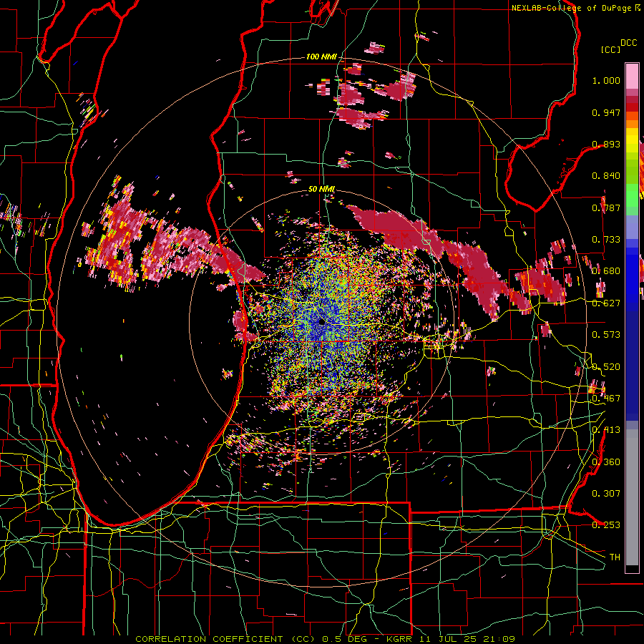The image size is (644, 644).
Task: Click the CORRELATION COEFFICIENT caption at bottom
Action: tap(325, 639)
